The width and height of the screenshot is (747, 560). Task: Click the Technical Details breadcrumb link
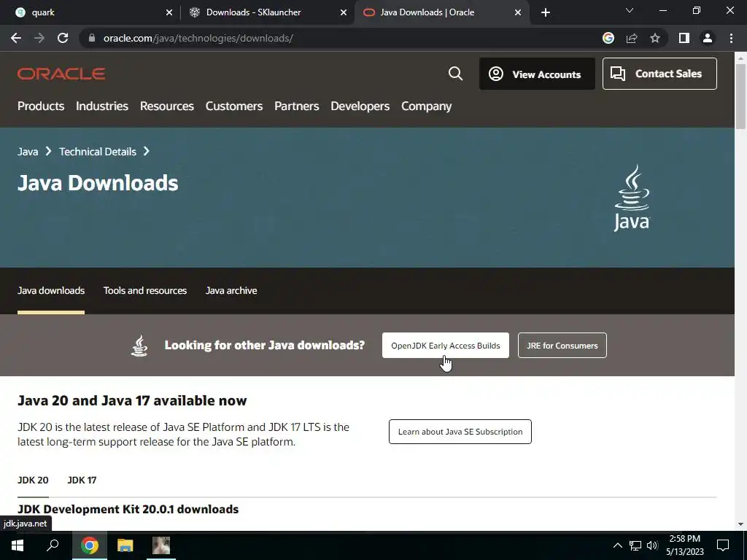pos(98,152)
